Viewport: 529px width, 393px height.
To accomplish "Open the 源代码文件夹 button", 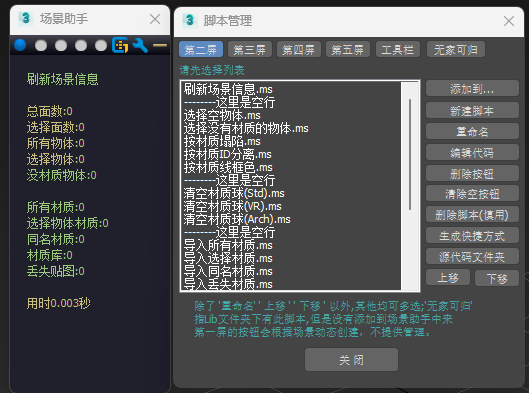I will 472,257.
